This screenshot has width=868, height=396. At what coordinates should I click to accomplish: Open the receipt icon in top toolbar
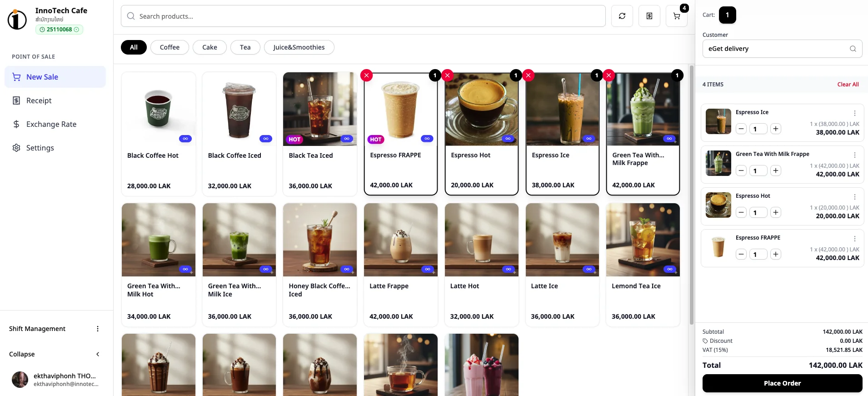tap(649, 16)
